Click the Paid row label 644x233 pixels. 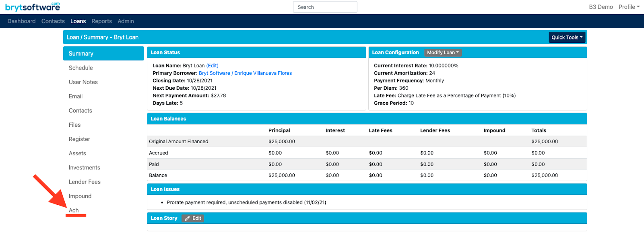[x=154, y=164]
